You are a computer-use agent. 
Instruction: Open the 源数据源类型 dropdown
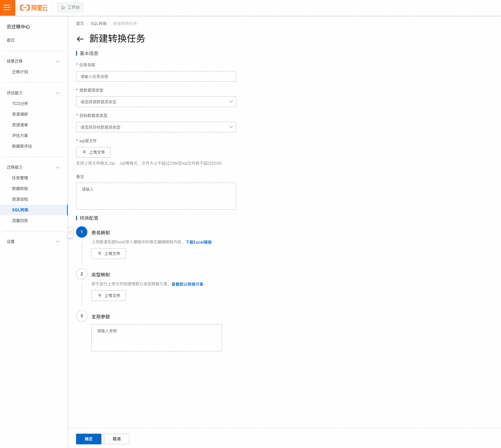156,102
